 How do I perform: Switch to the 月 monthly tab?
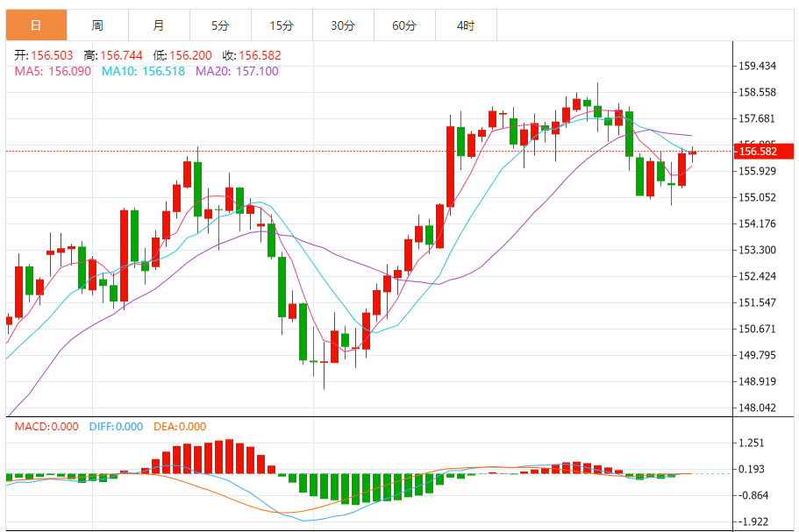point(159,25)
